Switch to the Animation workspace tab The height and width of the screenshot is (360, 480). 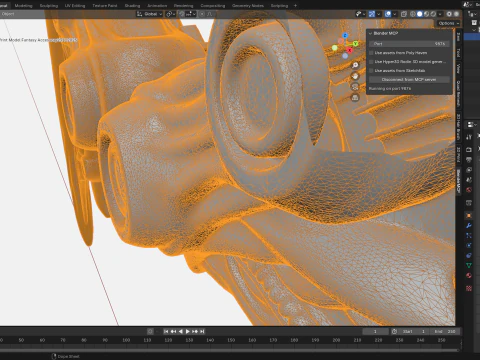point(157,6)
